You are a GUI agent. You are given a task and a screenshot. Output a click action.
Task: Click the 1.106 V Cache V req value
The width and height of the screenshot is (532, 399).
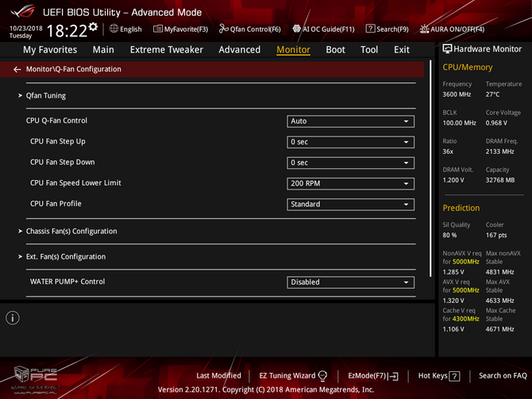[453, 329]
